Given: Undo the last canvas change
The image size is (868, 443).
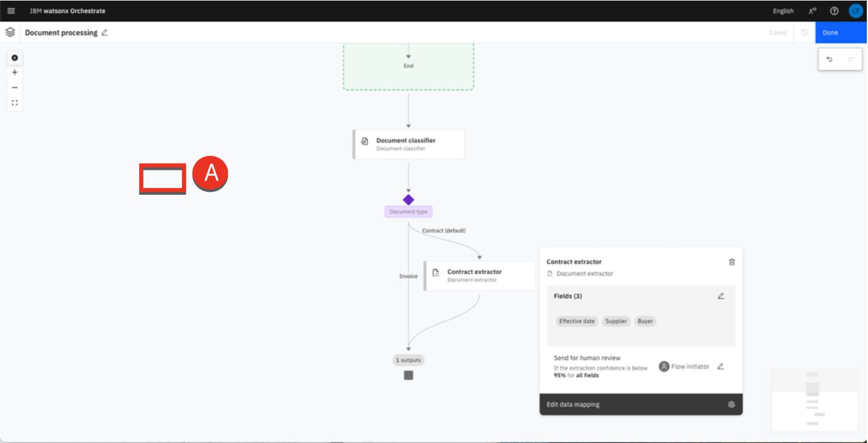Looking at the screenshot, I should pyautogui.click(x=829, y=59).
